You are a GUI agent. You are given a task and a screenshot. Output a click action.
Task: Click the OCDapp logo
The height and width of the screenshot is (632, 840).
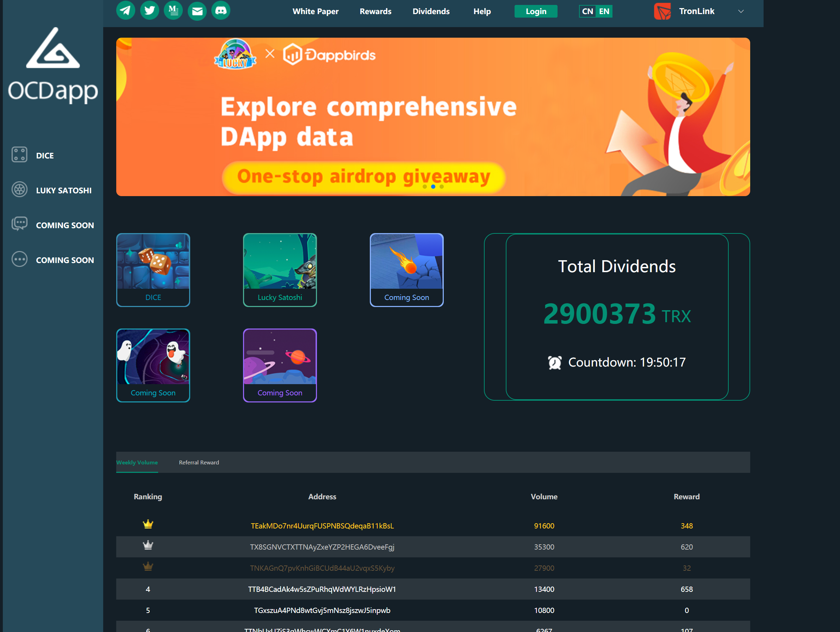click(53, 64)
